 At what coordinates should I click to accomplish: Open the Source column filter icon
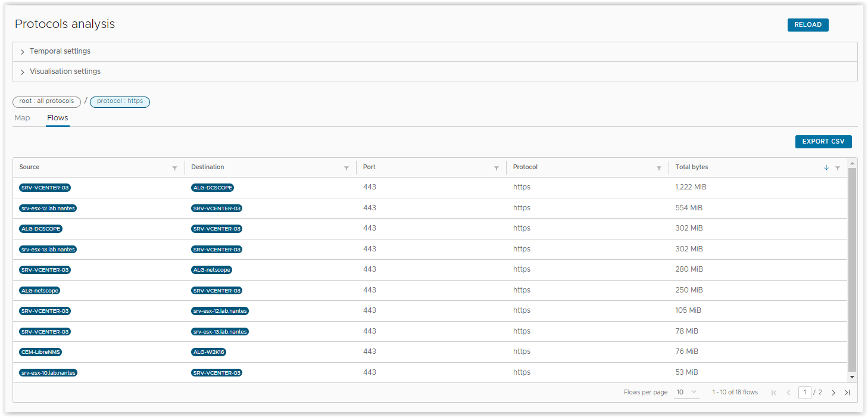(174, 169)
